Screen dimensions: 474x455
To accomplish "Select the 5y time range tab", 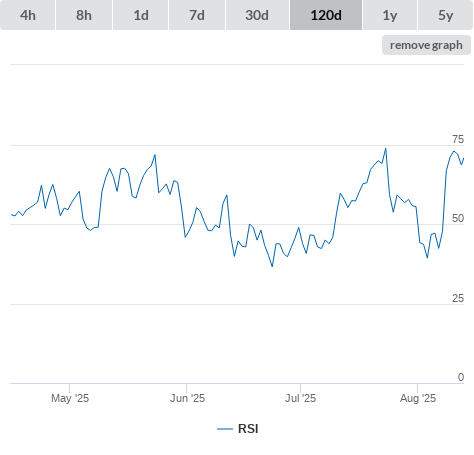I will (445, 15).
